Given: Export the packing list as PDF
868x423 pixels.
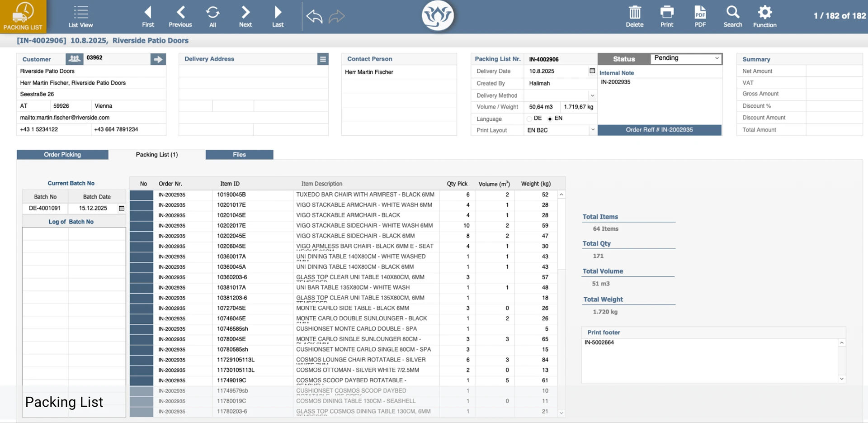Looking at the screenshot, I should (700, 16).
